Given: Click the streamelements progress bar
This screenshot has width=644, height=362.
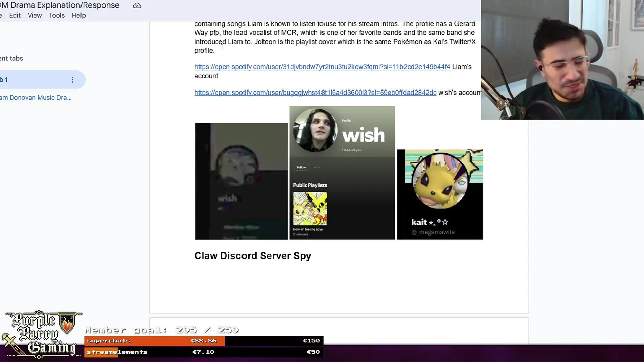Looking at the screenshot, I should pos(203,352).
